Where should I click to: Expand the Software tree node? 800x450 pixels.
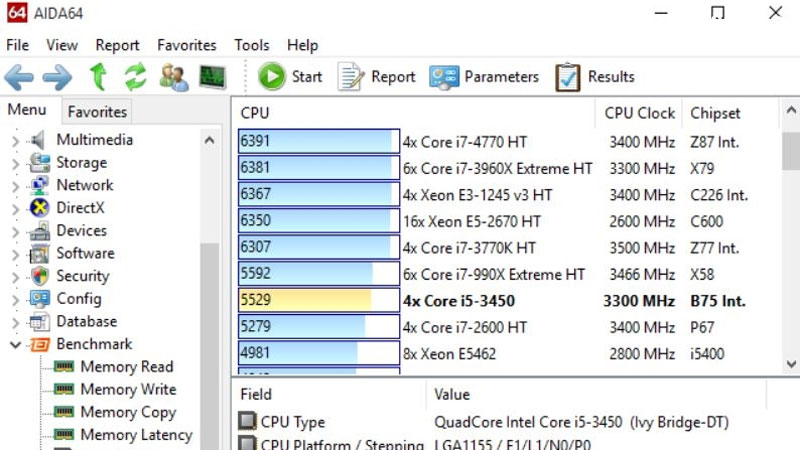point(15,254)
